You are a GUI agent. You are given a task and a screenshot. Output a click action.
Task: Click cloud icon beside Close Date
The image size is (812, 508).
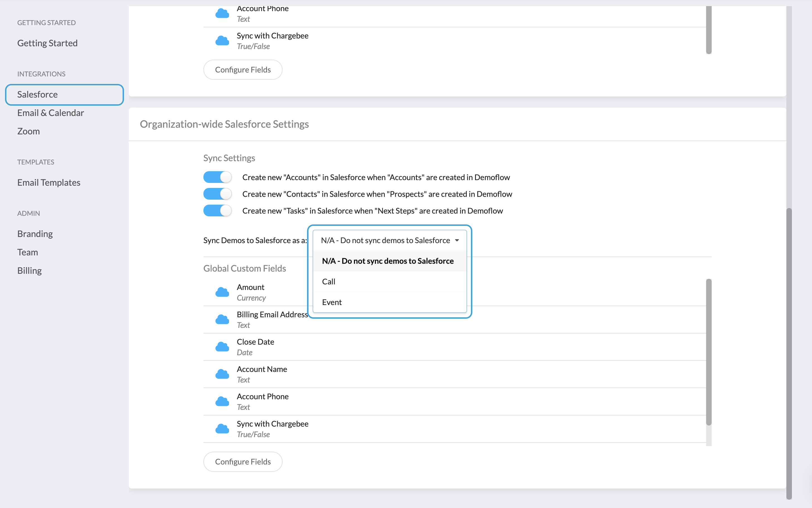222,346
